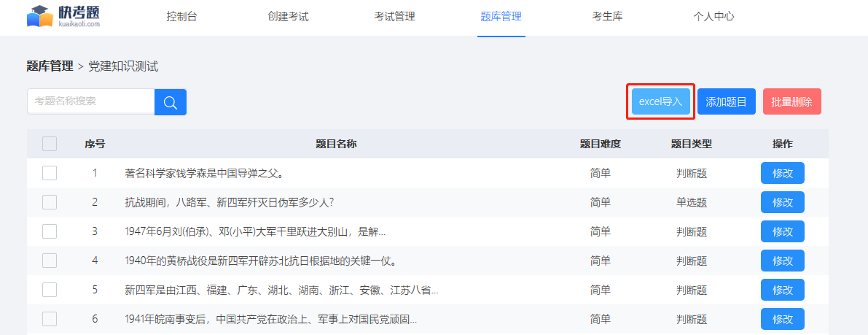Click 单选题 type cell in row 2
The image size is (868, 335).
(692, 202)
